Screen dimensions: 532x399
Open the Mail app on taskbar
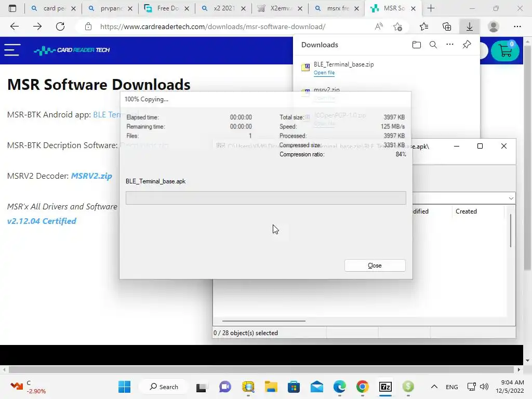coord(316,387)
